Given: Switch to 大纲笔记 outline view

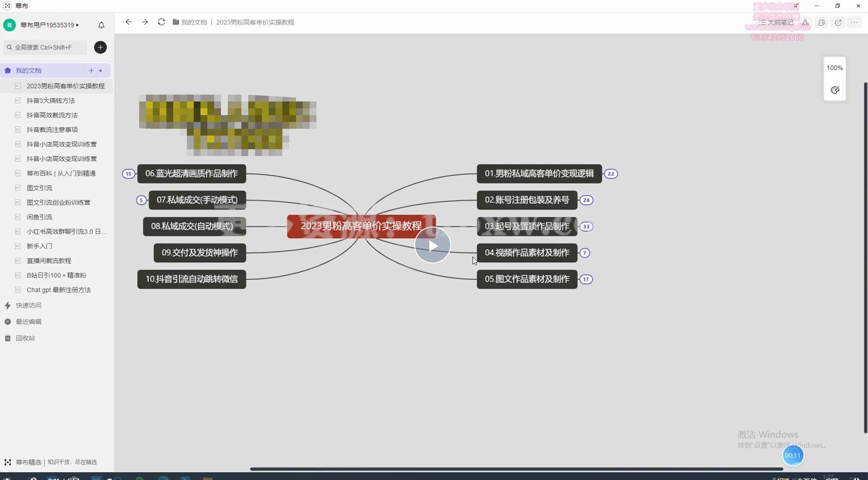Looking at the screenshot, I should [x=777, y=22].
